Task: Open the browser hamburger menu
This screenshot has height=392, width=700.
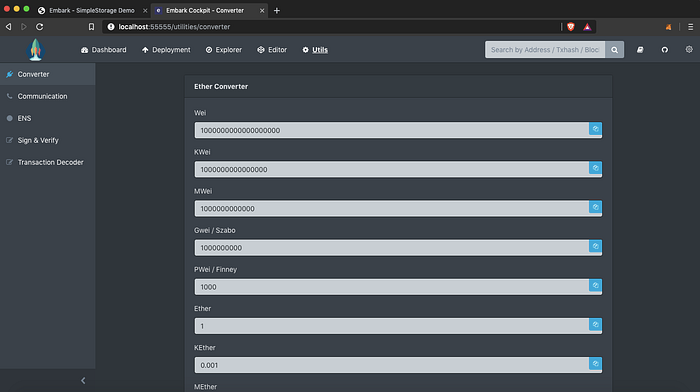Action: (x=690, y=27)
